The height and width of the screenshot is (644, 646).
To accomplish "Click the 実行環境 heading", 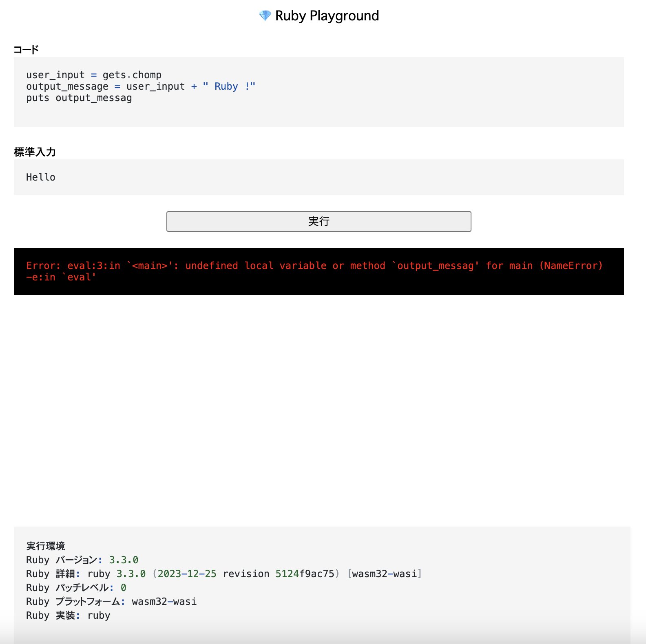I will (x=46, y=546).
